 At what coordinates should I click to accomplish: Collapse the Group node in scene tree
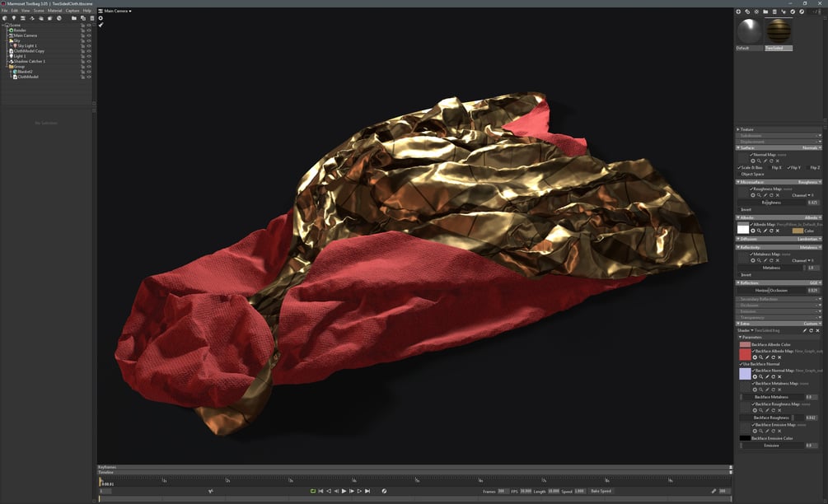tap(8, 67)
